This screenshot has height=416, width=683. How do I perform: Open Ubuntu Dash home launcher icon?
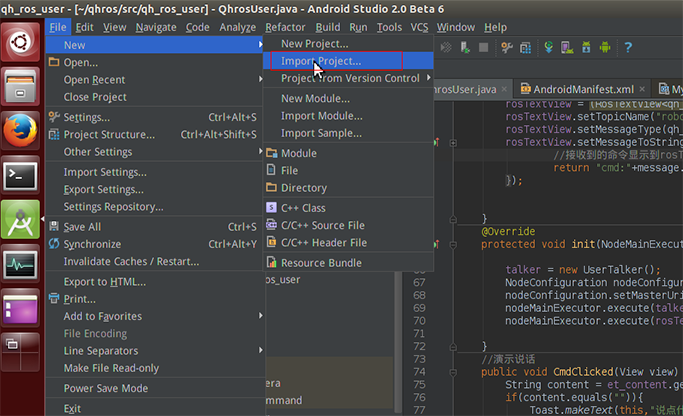[x=20, y=42]
